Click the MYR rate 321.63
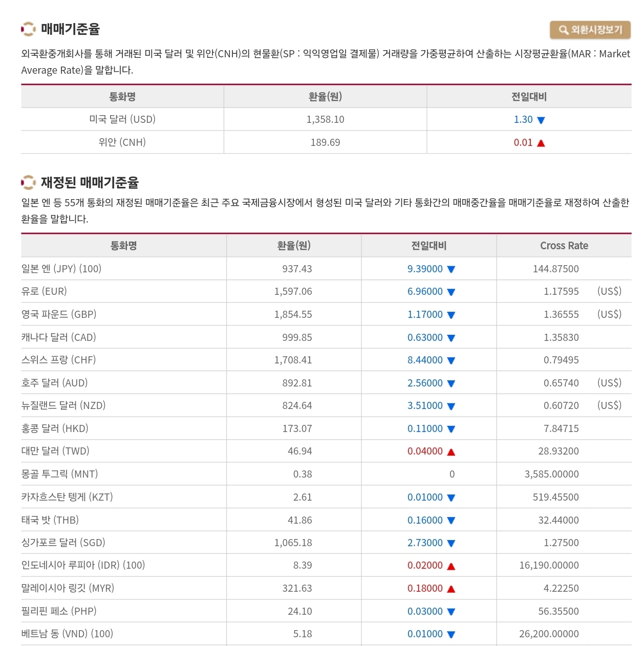 (297, 588)
